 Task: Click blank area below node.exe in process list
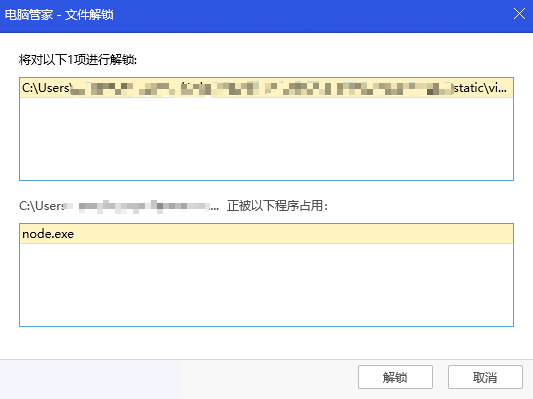[x=266, y=285]
